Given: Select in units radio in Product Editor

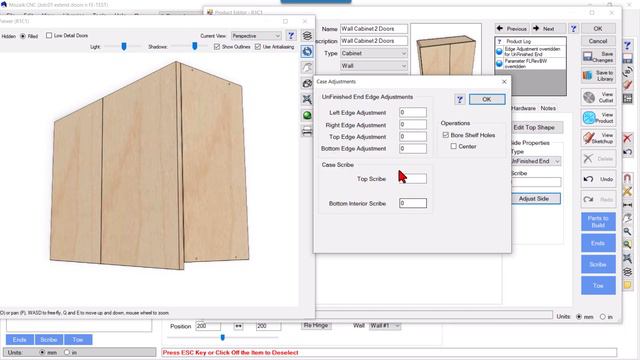Looking at the screenshot, I should click(x=602, y=317).
